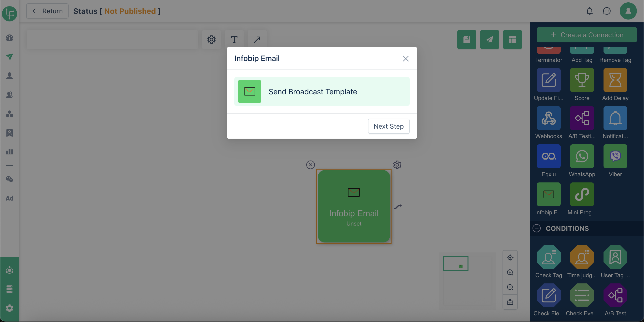Select the Time judgment condition
The height and width of the screenshot is (322, 644).
pos(582,257)
